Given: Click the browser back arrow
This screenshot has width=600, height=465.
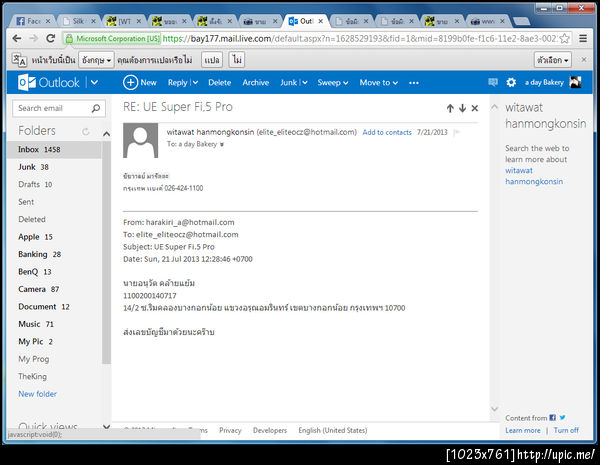Looking at the screenshot, I should coord(16,38).
